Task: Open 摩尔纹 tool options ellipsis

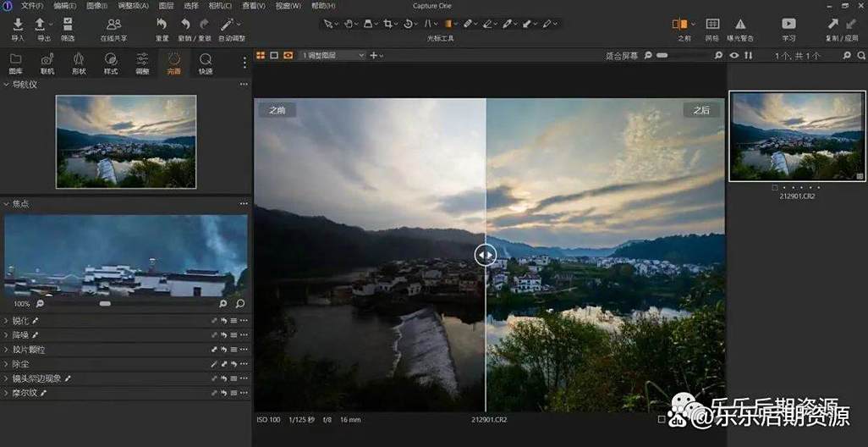Action: 244,393
